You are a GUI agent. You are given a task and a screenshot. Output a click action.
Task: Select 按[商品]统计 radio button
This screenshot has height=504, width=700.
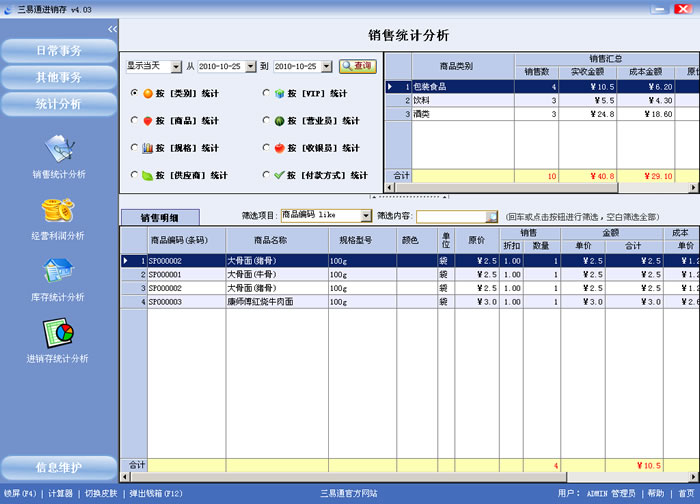(134, 120)
